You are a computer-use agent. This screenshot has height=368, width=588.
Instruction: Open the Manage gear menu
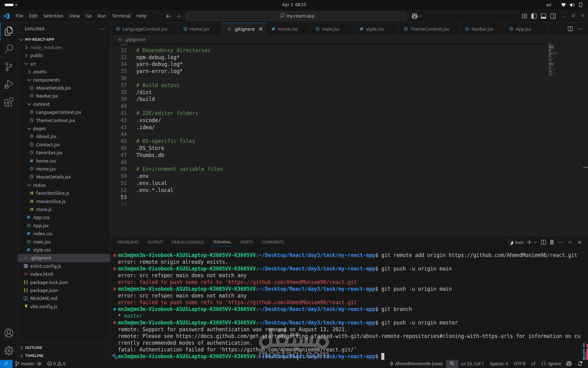pyautogui.click(x=9, y=351)
